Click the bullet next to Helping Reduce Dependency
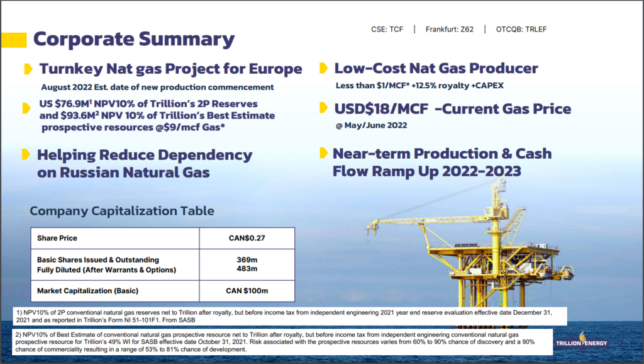This screenshot has width=644, height=364. 26,154
